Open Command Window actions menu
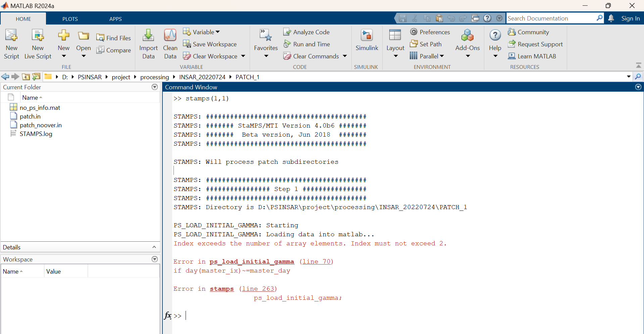Screen dimensions: 644x334 [x=638, y=87]
